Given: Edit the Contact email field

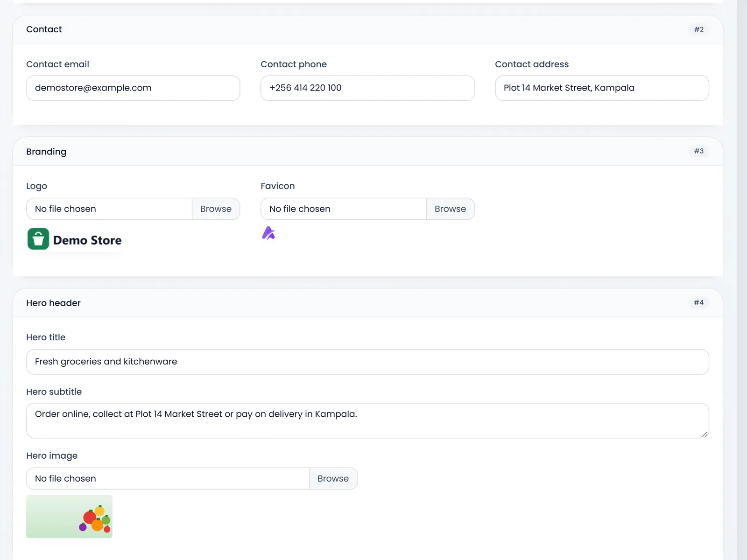Looking at the screenshot, I should 133,88.
